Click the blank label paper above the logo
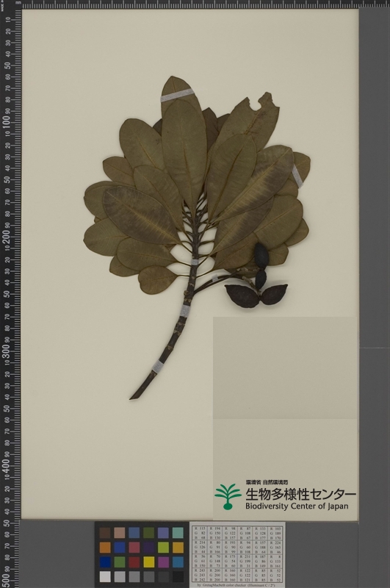The width and height of the screenshot is (390, 588). click(285, 367)
